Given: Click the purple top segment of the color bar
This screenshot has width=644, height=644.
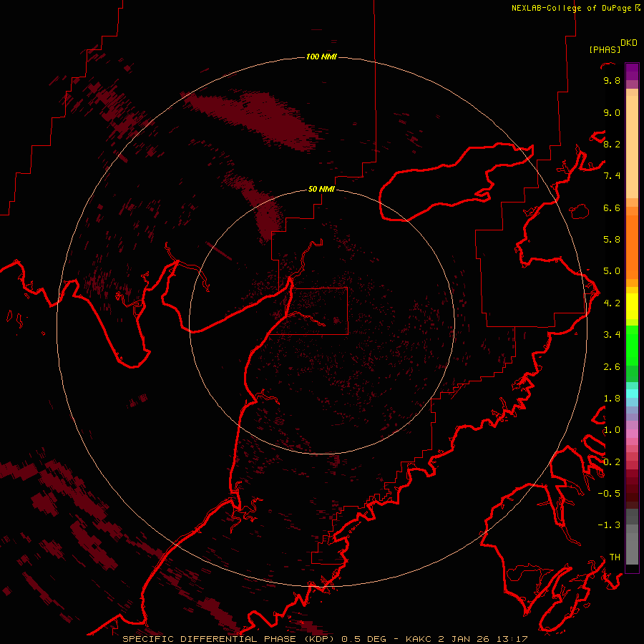Looking at the screenshot, I should 632,72.
